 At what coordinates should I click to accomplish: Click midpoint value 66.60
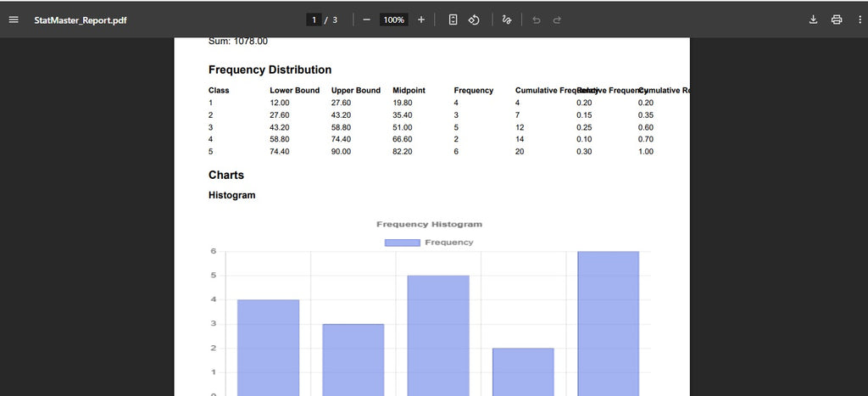pos(403,140)
